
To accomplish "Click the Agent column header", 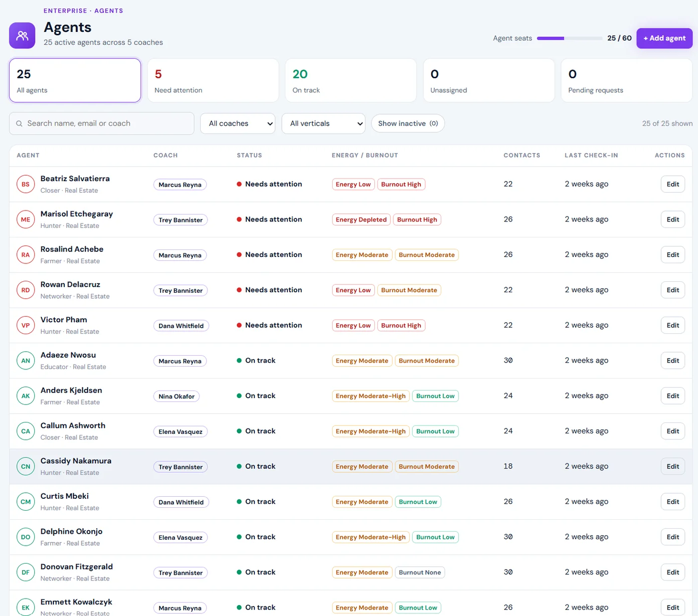I will point(28,156).
